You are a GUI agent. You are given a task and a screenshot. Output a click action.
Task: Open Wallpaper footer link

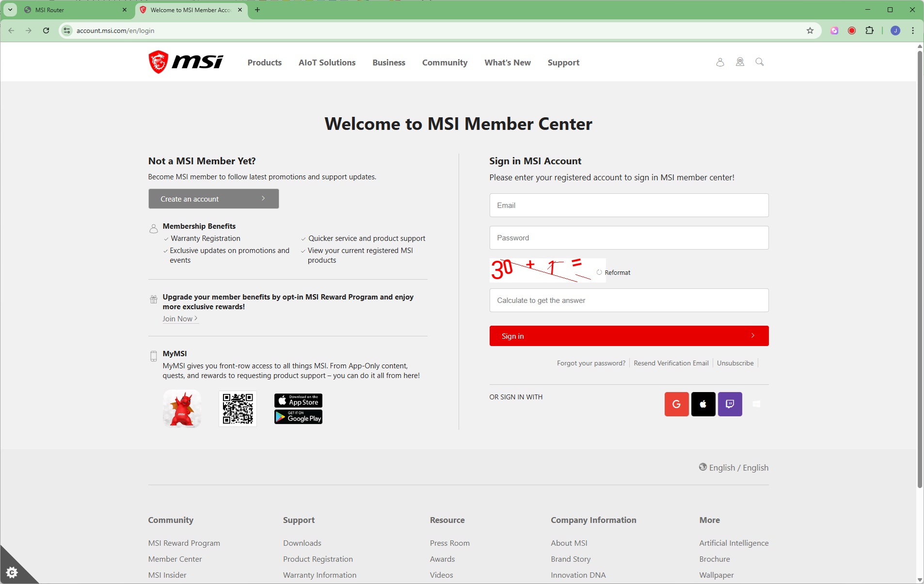tap(716, 575)
